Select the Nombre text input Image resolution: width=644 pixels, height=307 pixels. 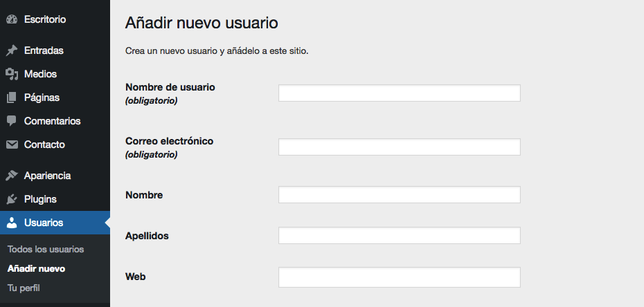(x=399, y=195)
